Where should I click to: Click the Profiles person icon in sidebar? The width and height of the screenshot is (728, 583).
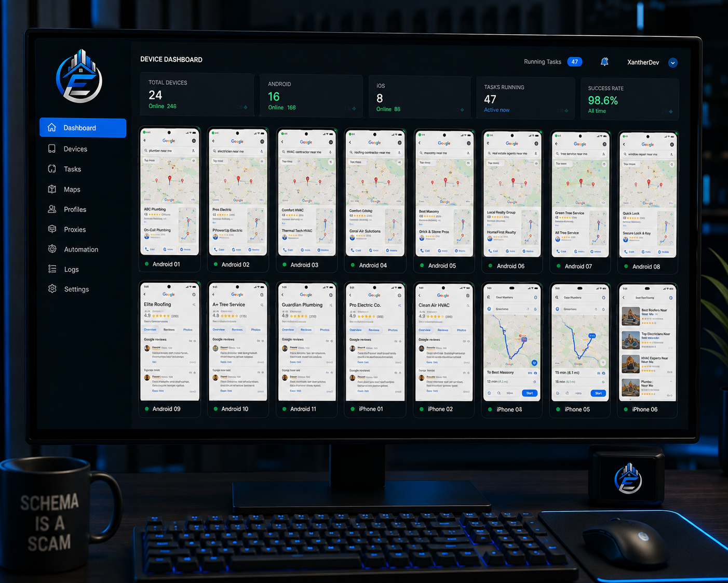coord(52,209)
